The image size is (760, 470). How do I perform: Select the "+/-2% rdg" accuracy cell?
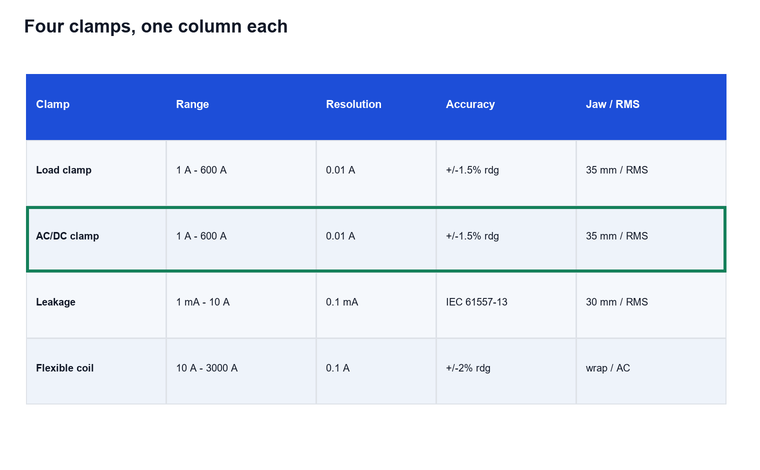pos(468,368)
